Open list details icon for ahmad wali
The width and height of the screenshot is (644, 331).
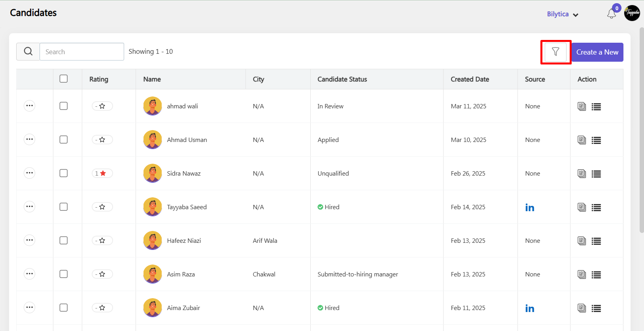tap(596, 106)
